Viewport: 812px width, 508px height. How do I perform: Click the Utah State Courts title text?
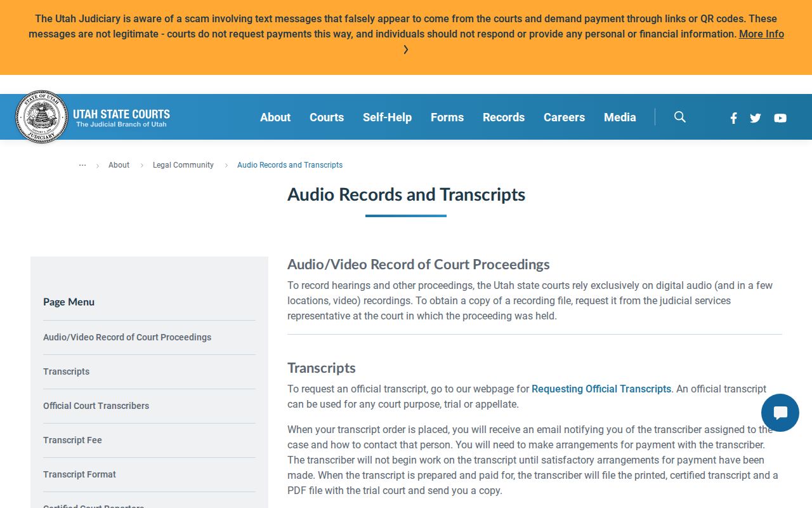click(x=121, y=114)
